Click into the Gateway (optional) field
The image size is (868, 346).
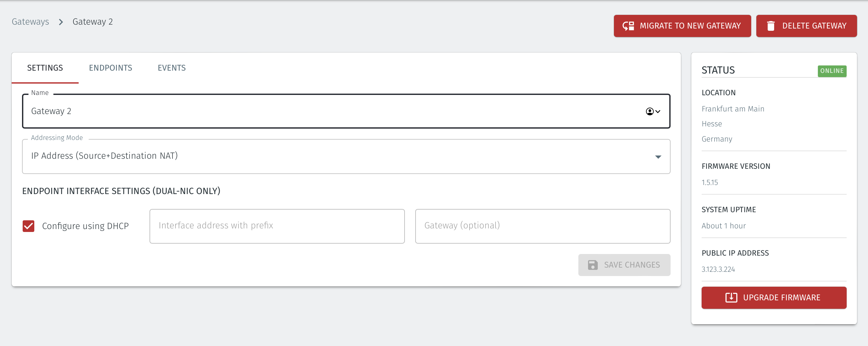click(542, 226)
